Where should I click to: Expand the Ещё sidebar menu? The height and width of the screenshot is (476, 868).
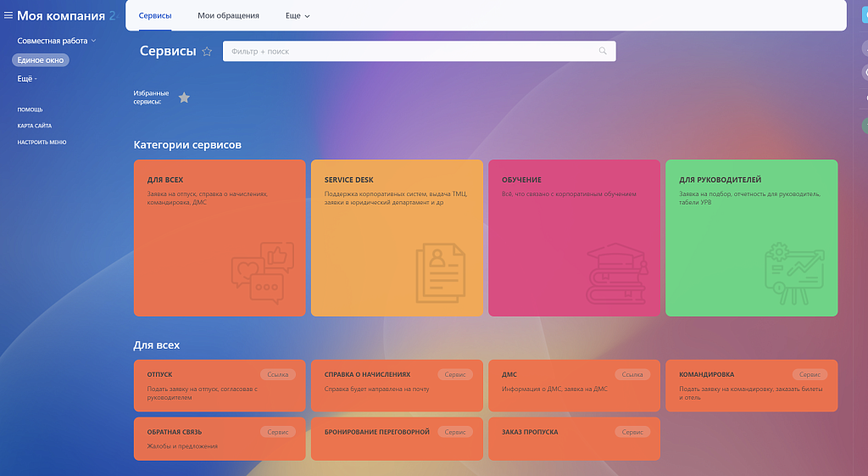pyautogui.click(x=27, y=79)
